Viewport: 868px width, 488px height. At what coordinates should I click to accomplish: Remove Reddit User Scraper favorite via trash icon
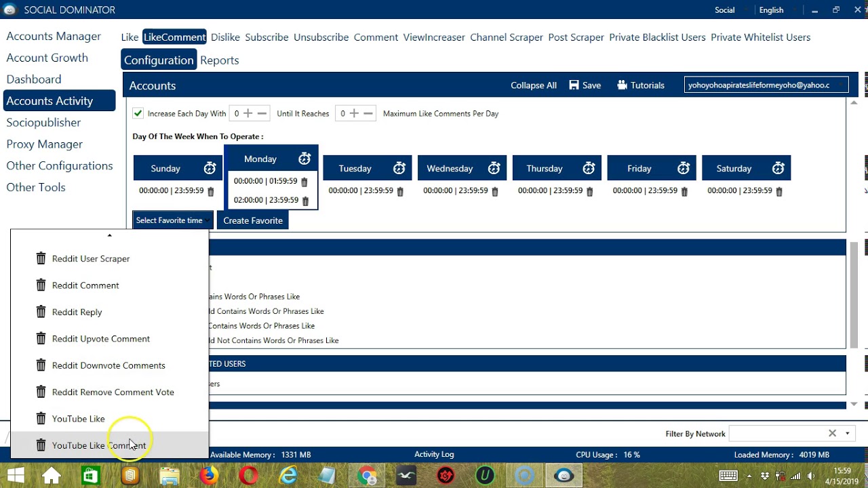pyautogui.click(x=41, y=258)
